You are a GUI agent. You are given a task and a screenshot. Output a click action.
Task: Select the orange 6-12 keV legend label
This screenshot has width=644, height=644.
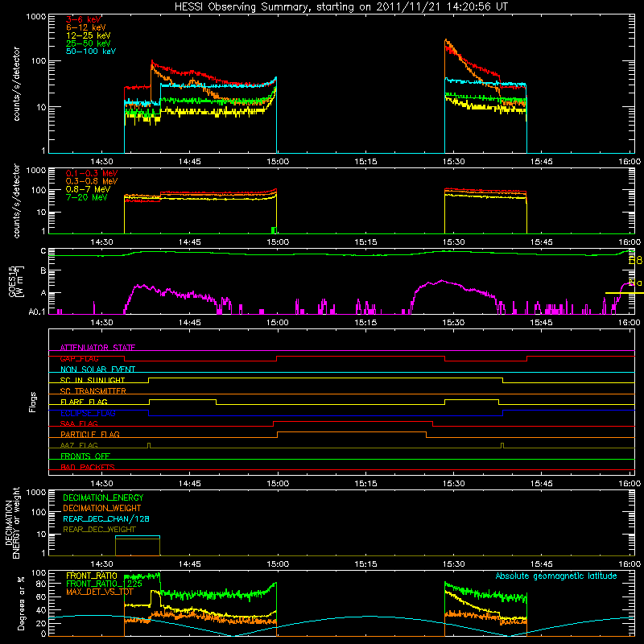point(86,27)
